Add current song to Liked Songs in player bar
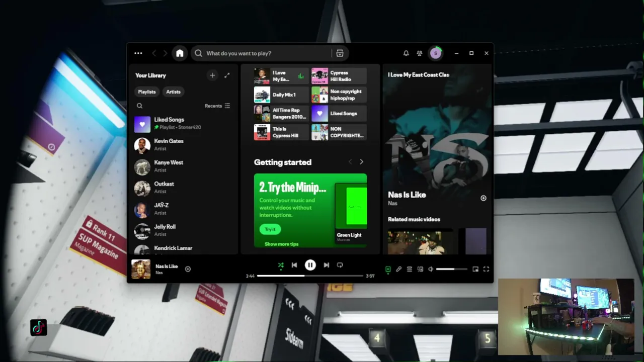Image resolution: width=644 pixels, height=362 pixels. 188,269
